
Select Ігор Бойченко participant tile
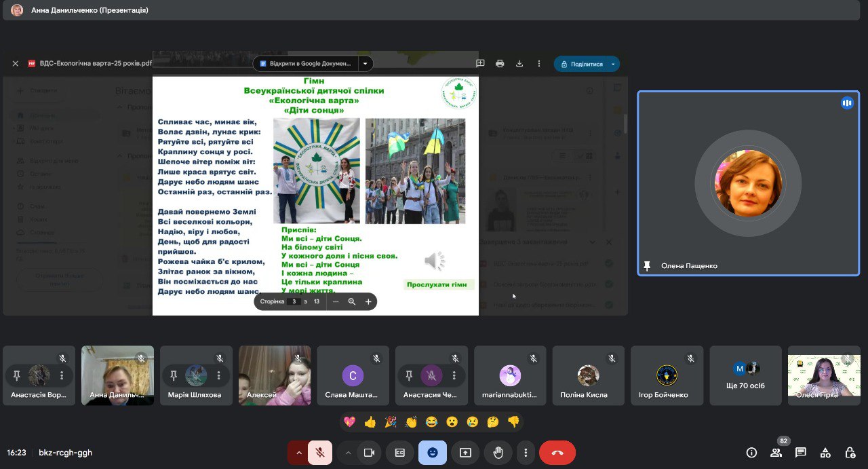(x=667, y=376)
